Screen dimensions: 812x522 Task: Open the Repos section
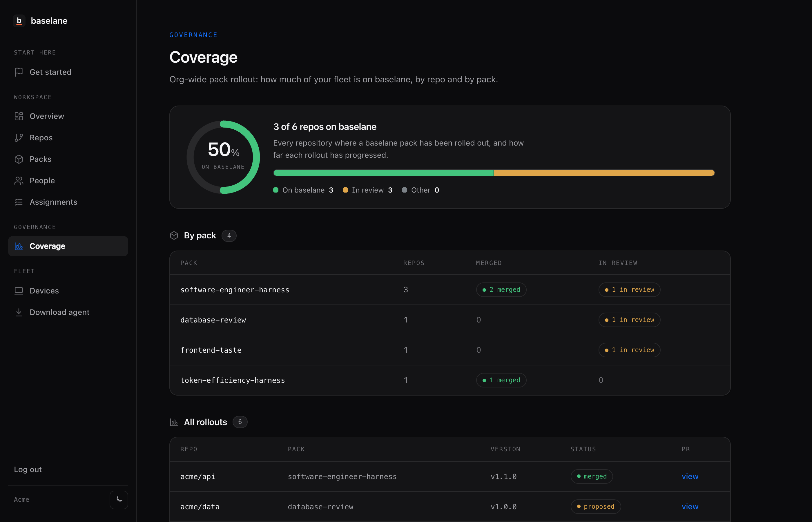click(68, 138)
